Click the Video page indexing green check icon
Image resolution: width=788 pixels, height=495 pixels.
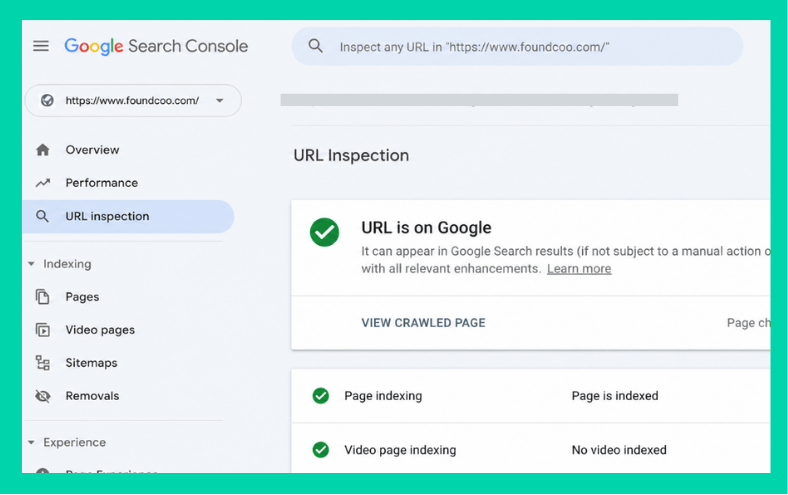(321, 450)
